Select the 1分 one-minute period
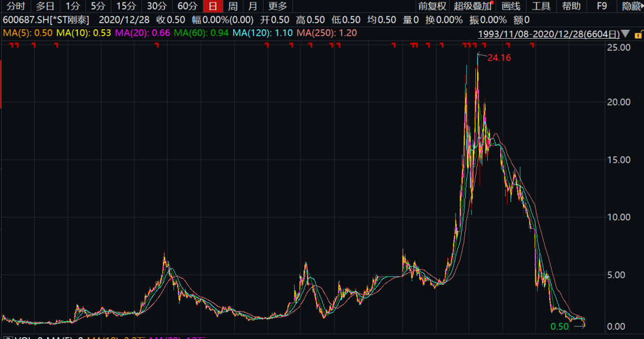Viewport: 644px width, 339px height. 73,6
